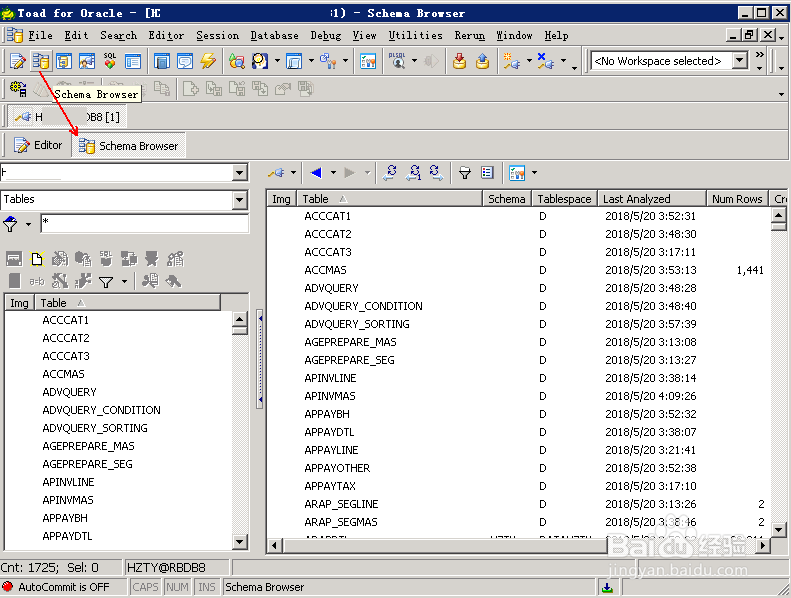The image size is (791, 598).
Task: Click the gear configuration icon on second toolbar
Action: click(x=18, y=89)
